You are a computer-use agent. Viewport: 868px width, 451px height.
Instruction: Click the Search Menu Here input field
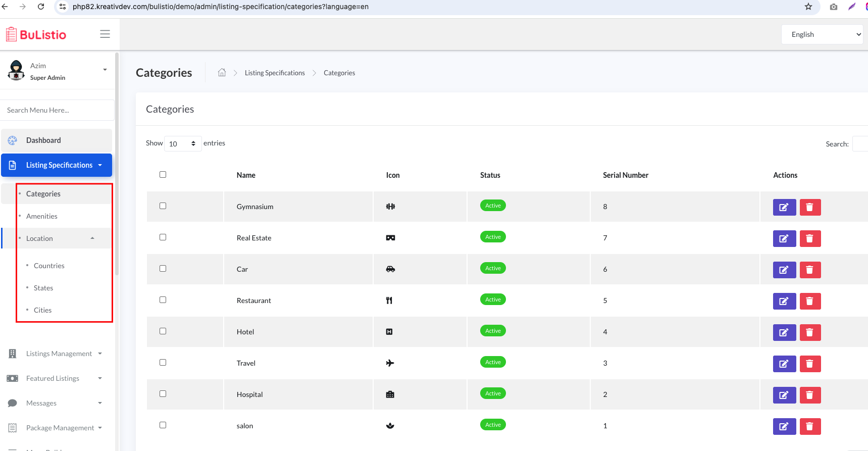tap(57, 110)
